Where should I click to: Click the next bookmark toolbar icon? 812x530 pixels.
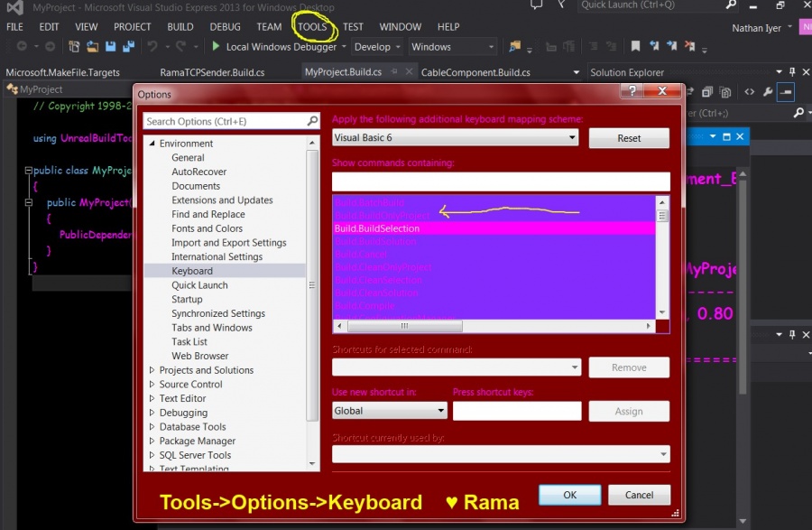coord(672,47)
